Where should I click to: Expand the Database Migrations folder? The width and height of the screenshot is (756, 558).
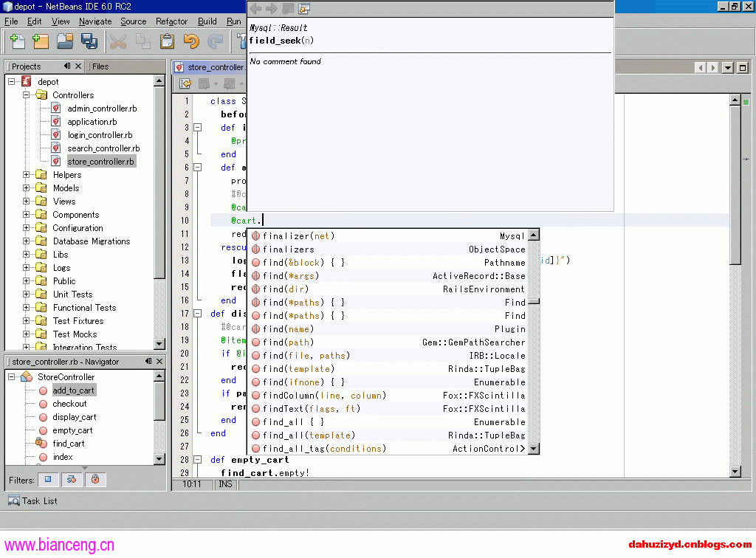(27, 241)
